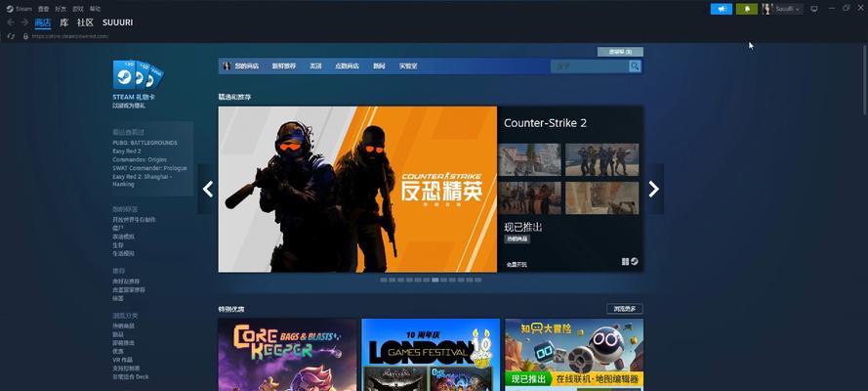The image size is (868, 391).
Task: Expand the 您的商店 store menu
Action: (246, 65)
